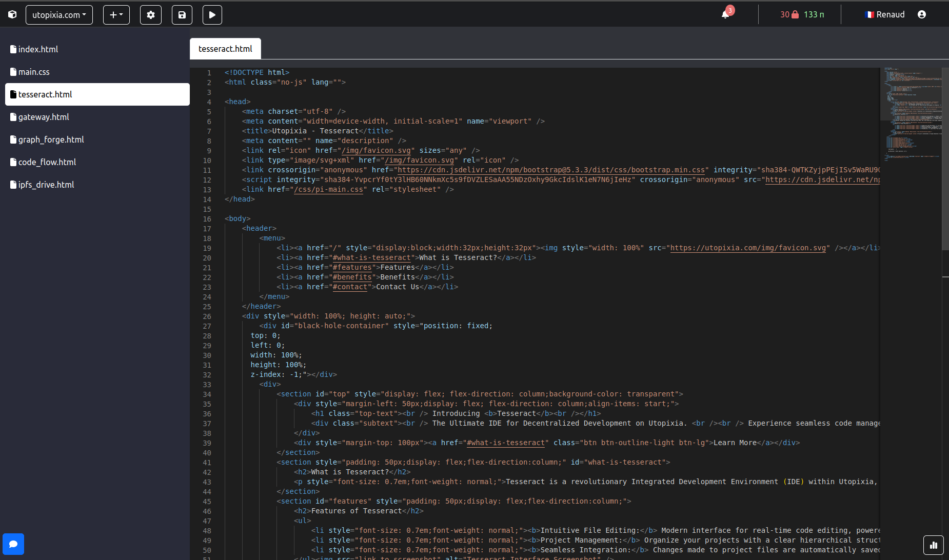
Task: Click the /img/favicon.svg link on line 9
Action: point(376,150)
